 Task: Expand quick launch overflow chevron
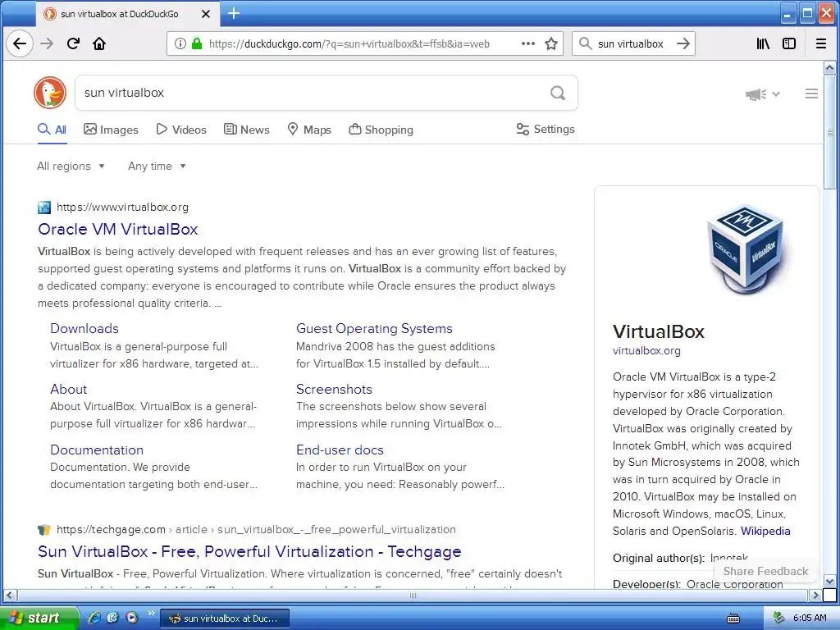point(151,613)
